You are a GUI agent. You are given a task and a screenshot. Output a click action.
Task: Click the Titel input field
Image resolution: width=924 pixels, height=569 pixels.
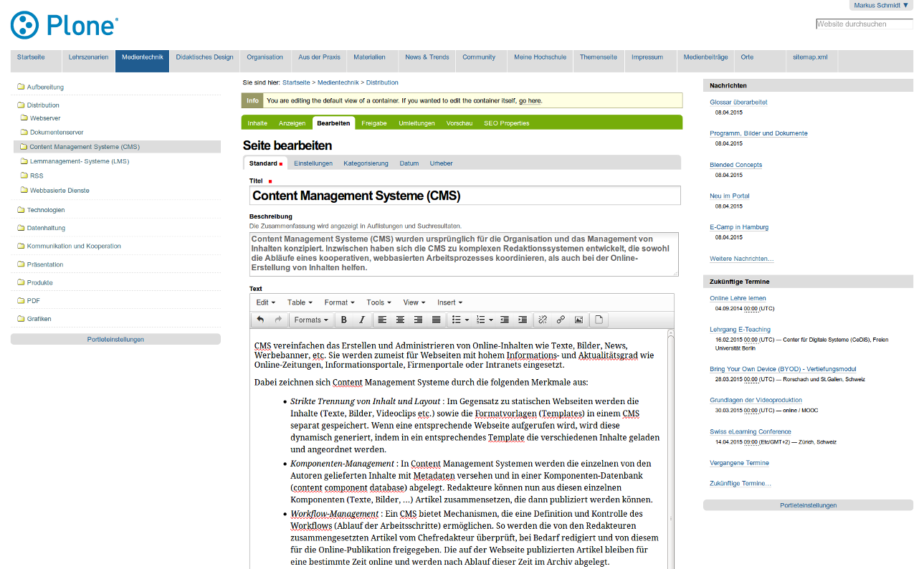[x=465, y=196]
